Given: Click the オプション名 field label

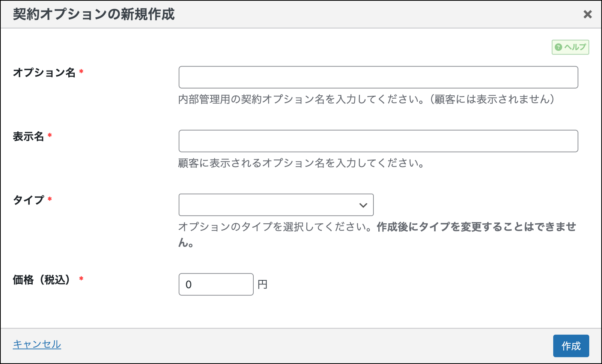Looking at the screenshot, I should click(x=44, y=72).
